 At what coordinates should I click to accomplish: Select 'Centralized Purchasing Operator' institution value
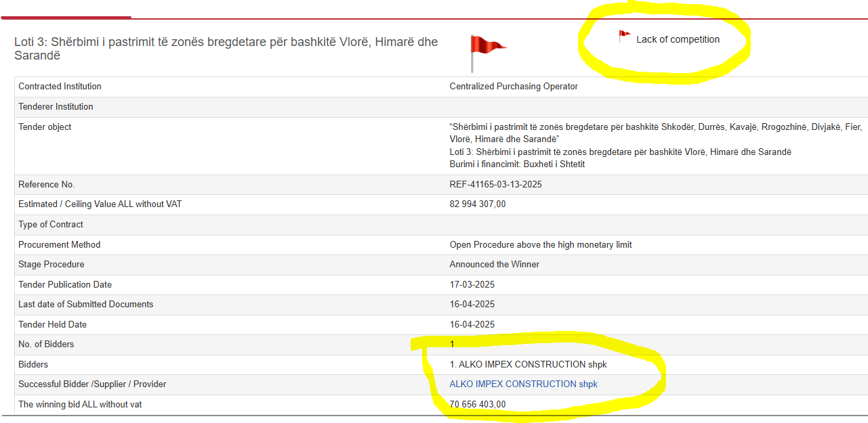point(514,87)
